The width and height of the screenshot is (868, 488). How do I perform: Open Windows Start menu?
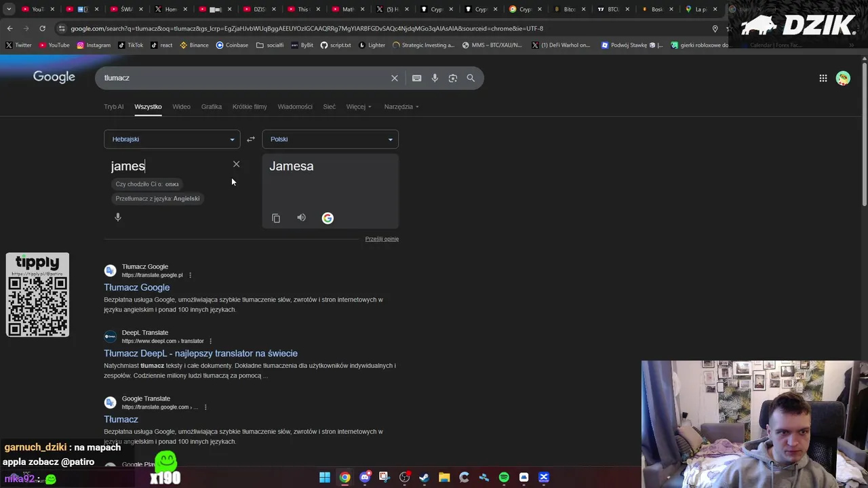[x=325, y=477]
